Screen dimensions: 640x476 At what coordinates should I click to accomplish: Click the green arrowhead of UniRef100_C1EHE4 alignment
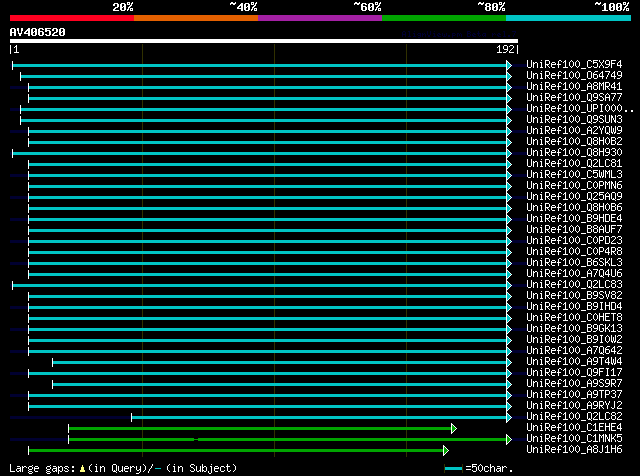click(454, 428)
